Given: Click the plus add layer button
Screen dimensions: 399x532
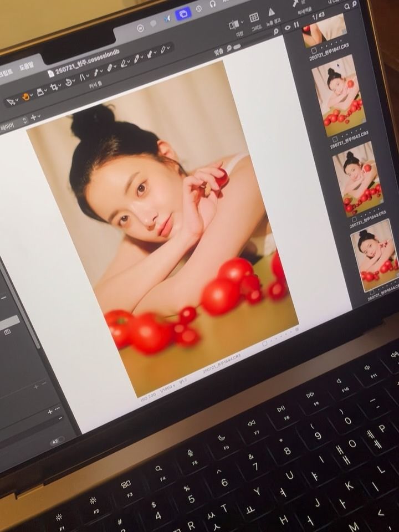Looking at the screenshot, I should pos(33,117).
